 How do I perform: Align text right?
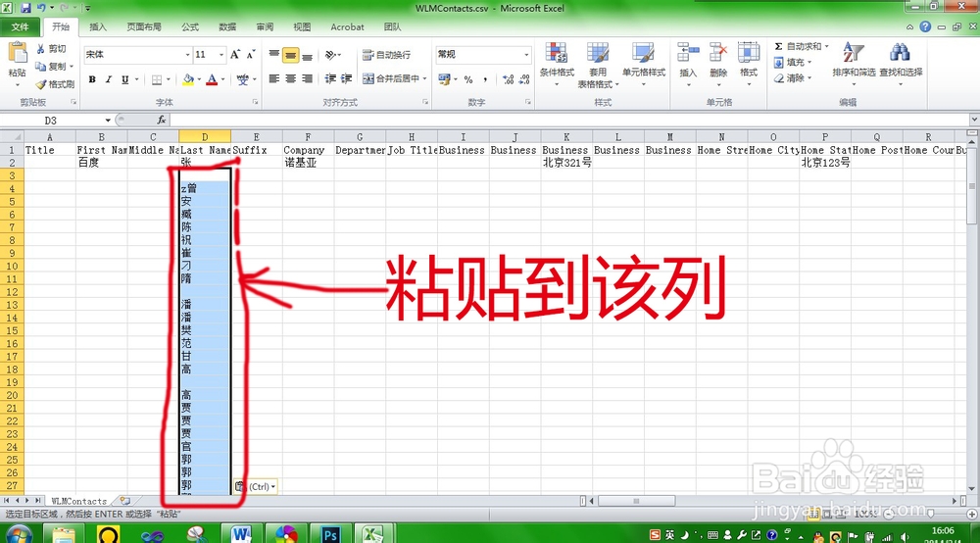pyautogui.click(x=308, y=78)
